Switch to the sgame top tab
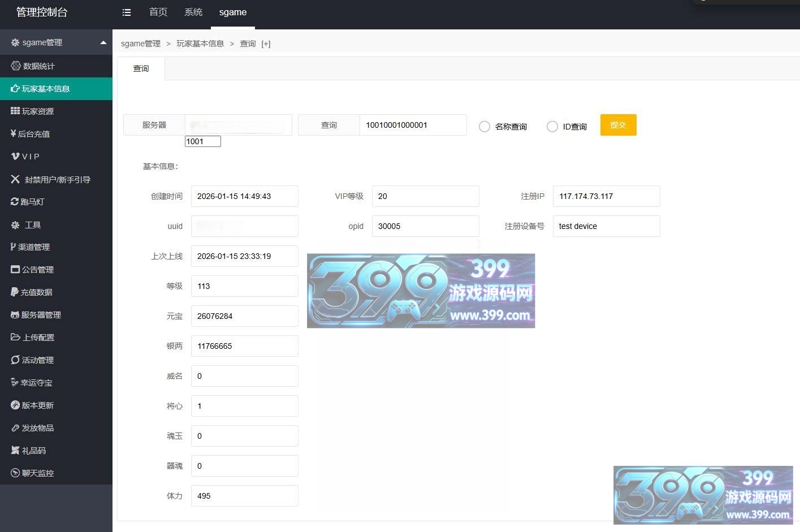 pos(233,12)
